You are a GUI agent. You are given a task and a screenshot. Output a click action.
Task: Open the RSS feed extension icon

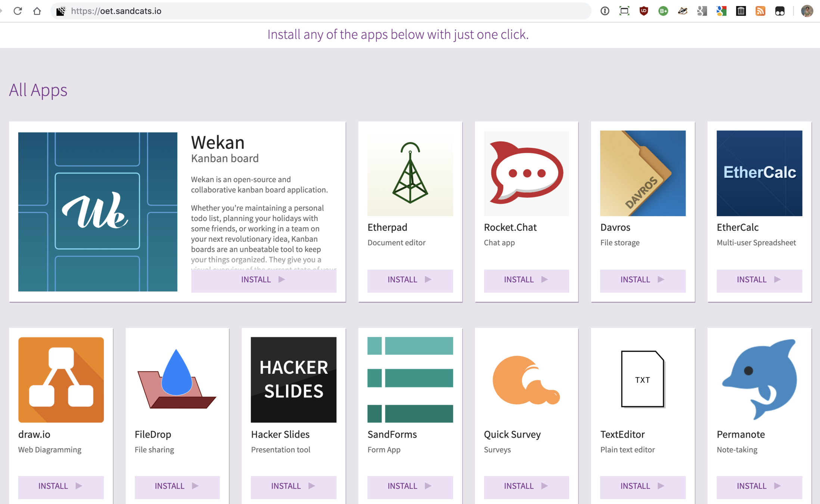click(760, 11)
